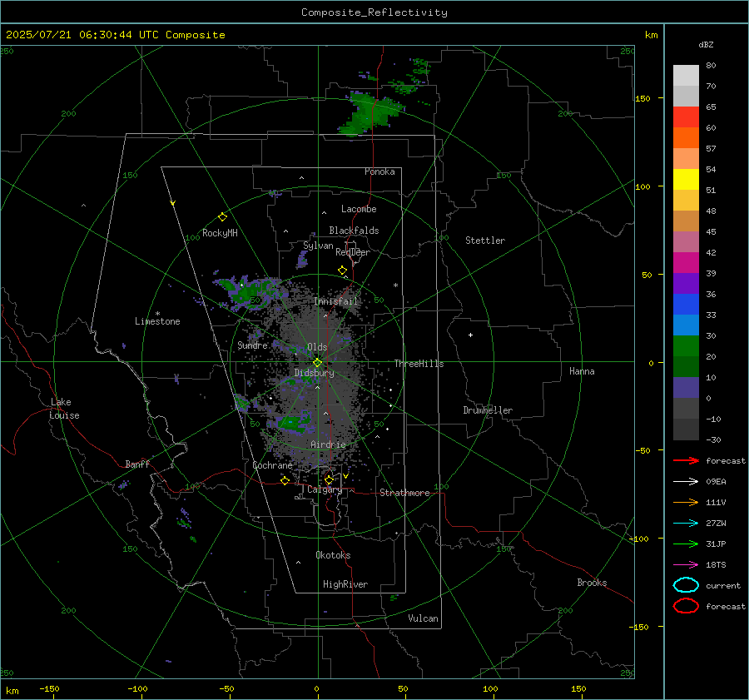Click the Strathmore label

point(404,493)
